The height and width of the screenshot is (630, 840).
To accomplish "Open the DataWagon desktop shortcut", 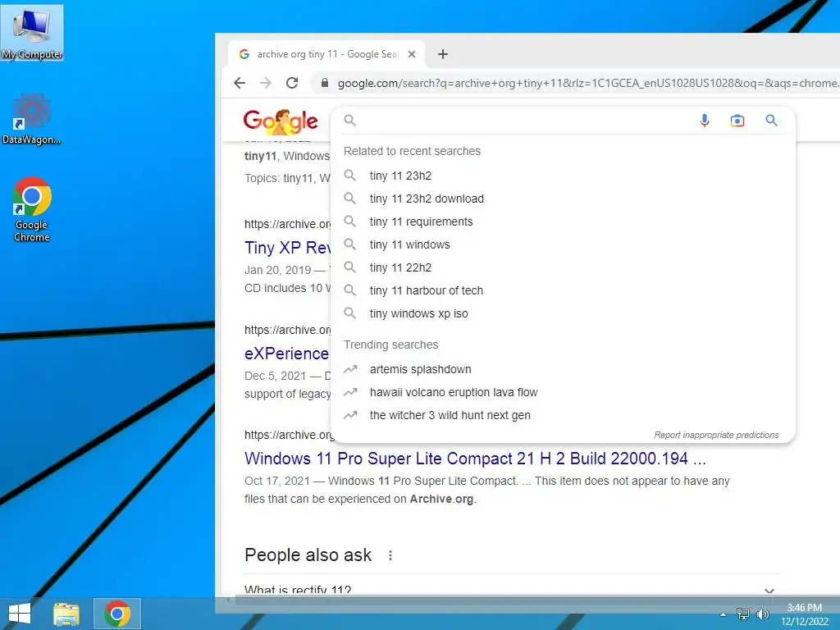I will 31,119.
